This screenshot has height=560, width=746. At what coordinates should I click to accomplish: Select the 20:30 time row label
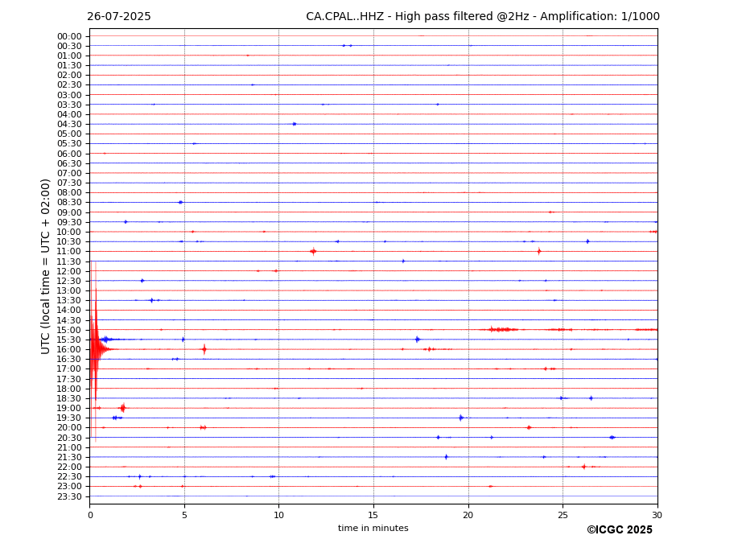pos(69,438)
